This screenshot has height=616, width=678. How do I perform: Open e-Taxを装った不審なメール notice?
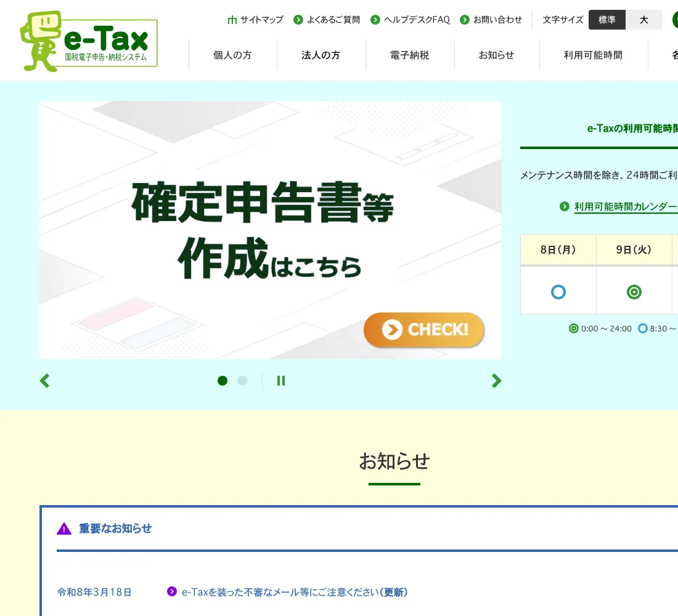coord(295,592)
